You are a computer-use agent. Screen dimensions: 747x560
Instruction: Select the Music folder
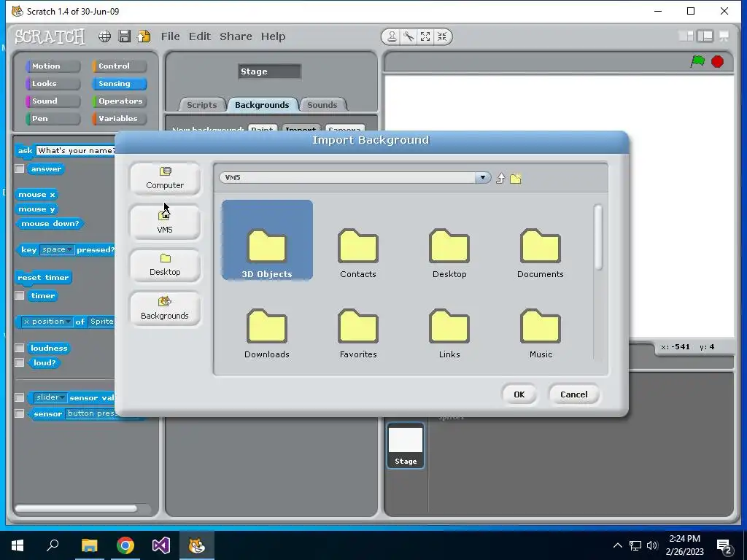coord(541,333)
